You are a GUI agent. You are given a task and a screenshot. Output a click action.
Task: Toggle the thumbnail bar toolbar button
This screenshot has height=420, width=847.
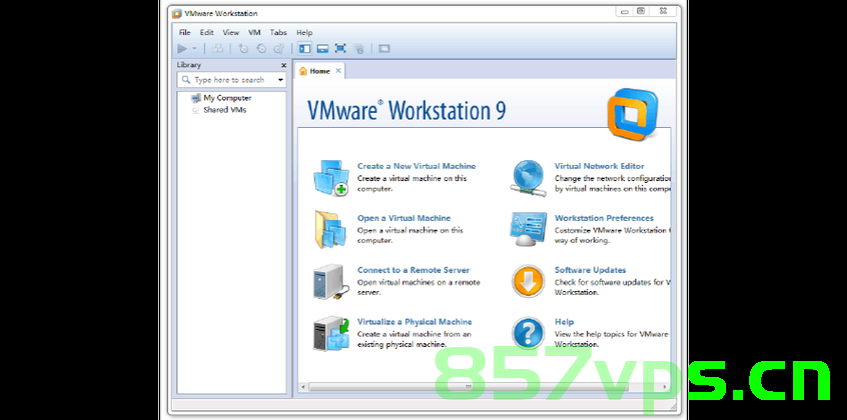pos(322,49)
